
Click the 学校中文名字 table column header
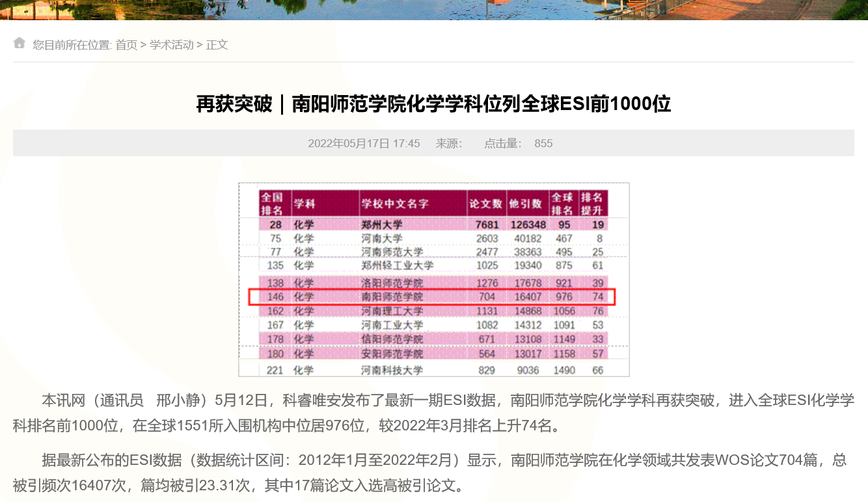tap(395, 204)
